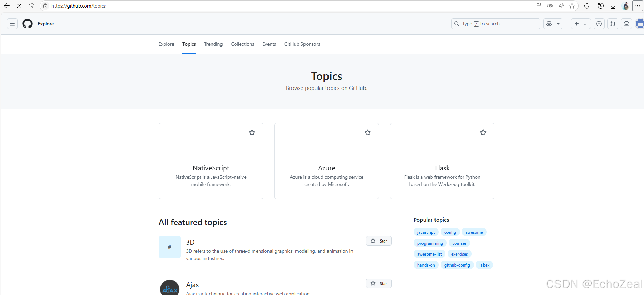Star the Flask topic card

[483, 132]
